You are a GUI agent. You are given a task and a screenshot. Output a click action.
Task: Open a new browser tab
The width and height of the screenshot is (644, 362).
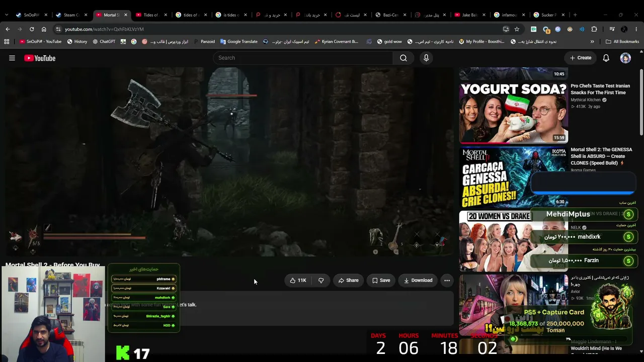click(x=576, y=15)
